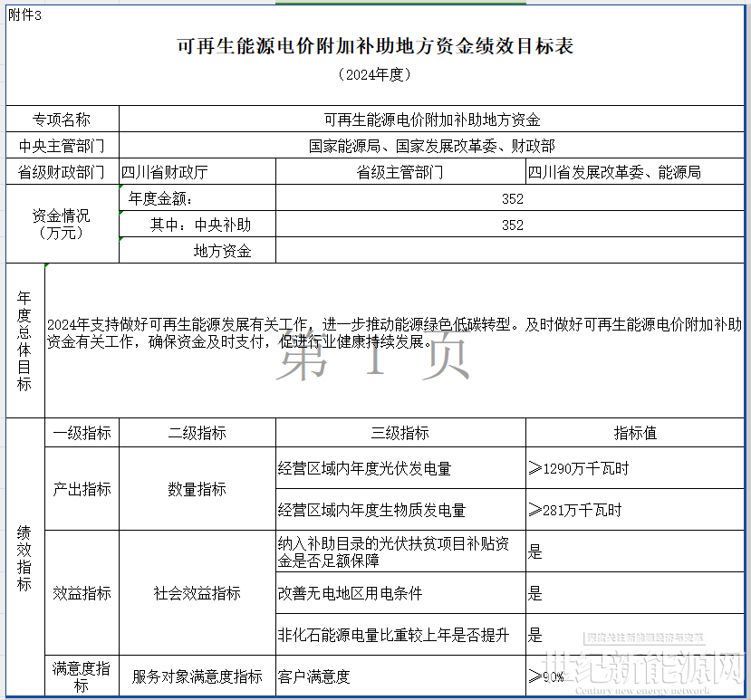Select 是 beside 光伏扶贫项目补贴资金 row
The height and width of the screenshot is (700, 751).
635,551
